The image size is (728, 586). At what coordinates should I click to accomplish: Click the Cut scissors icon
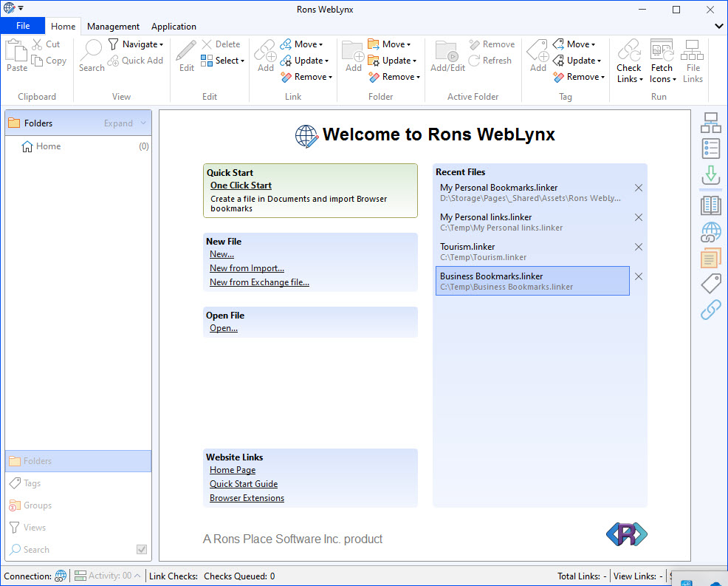37,44
